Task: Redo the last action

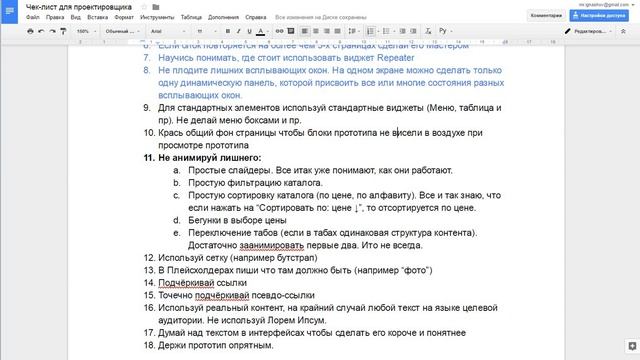Action: click(x=52, y=31)
